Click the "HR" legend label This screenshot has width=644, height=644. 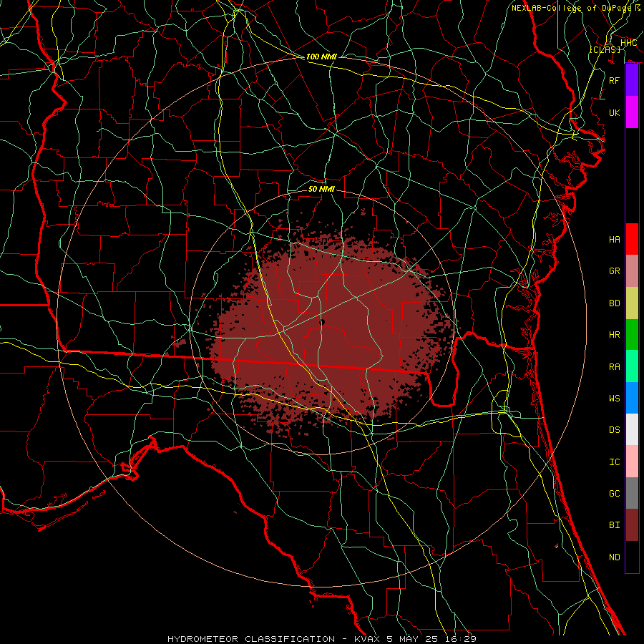(x=615, y=335)
